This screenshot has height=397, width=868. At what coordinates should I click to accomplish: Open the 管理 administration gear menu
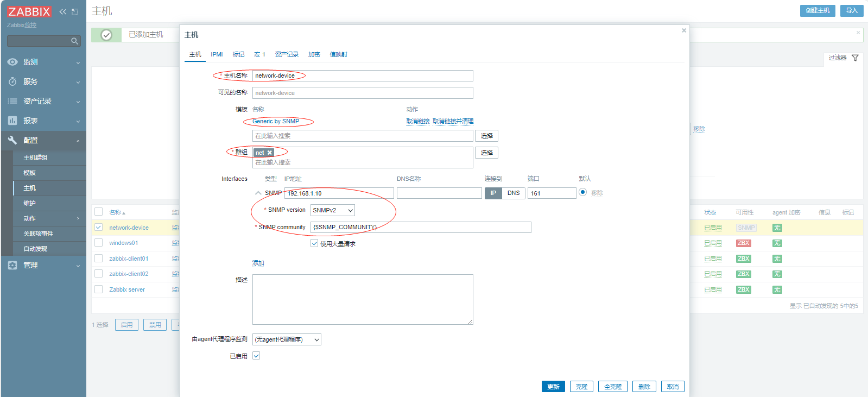point(12,265)
